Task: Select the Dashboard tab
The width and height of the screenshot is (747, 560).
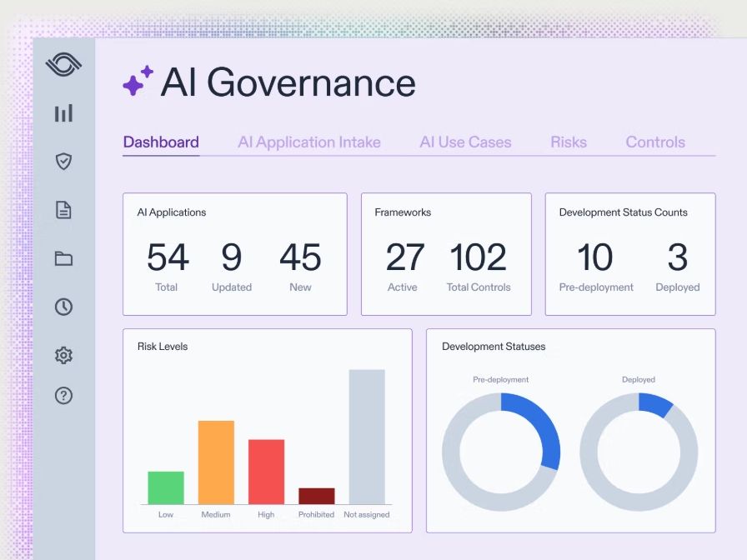Action: 161,142
